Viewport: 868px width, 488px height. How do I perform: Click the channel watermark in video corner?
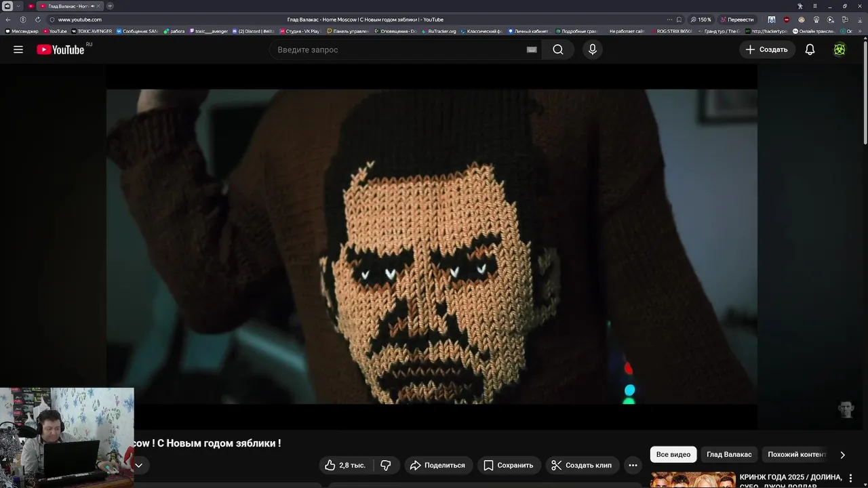(x=845, y=409)
